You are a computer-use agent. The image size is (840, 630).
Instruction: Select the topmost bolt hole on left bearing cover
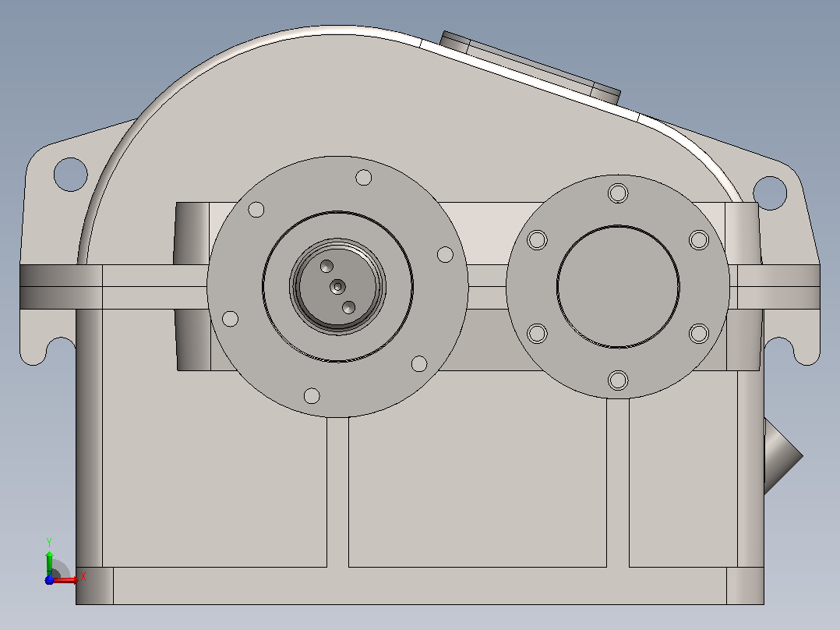click(364, 178)
